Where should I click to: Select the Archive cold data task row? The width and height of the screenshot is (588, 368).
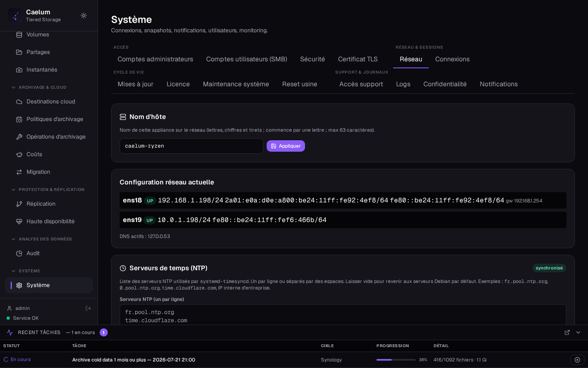tap(294, 360)
